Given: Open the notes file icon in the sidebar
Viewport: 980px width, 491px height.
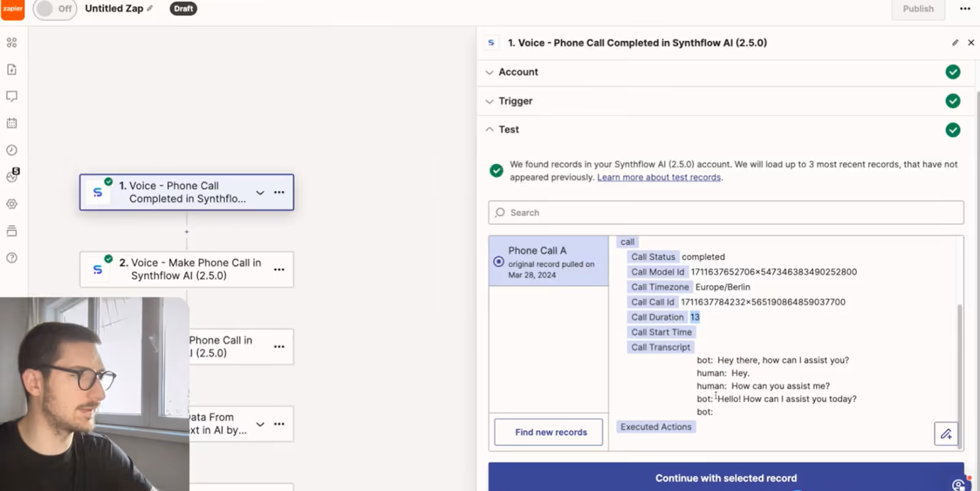Looking at the screenshot, I should click(12, 70).
